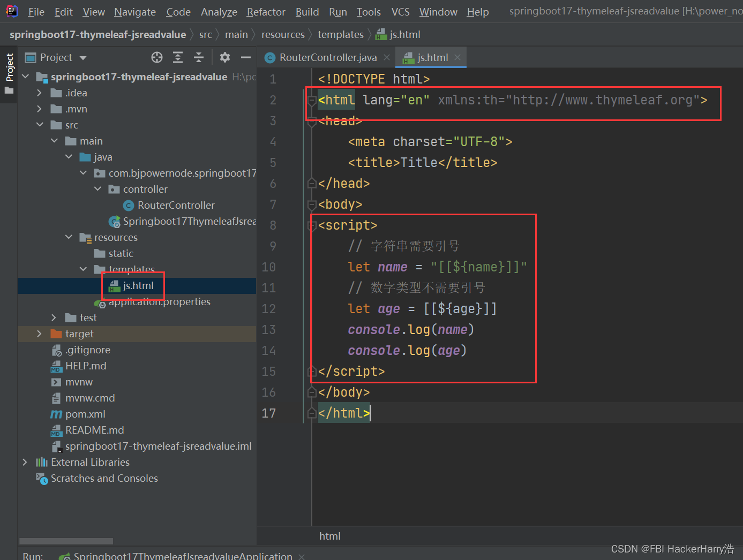Collapse the project root node arrow
The image size is (743, 560).
tap(25, 77)
